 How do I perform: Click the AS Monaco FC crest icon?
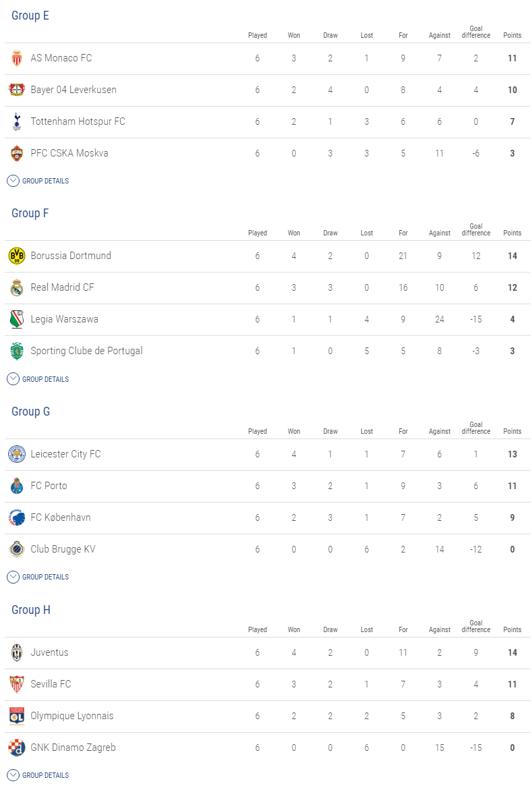17,59
